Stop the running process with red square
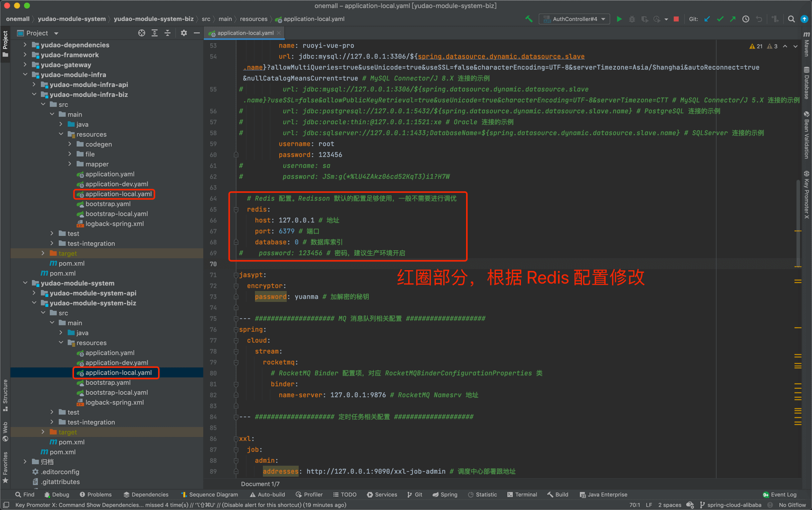The image size is (812, 510). tap(676, 19)
